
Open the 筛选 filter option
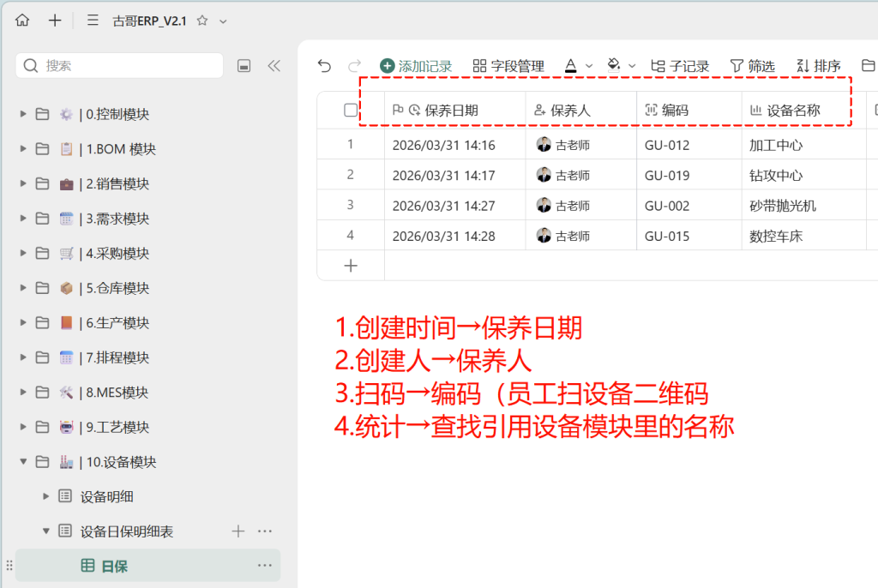(753, 66)
